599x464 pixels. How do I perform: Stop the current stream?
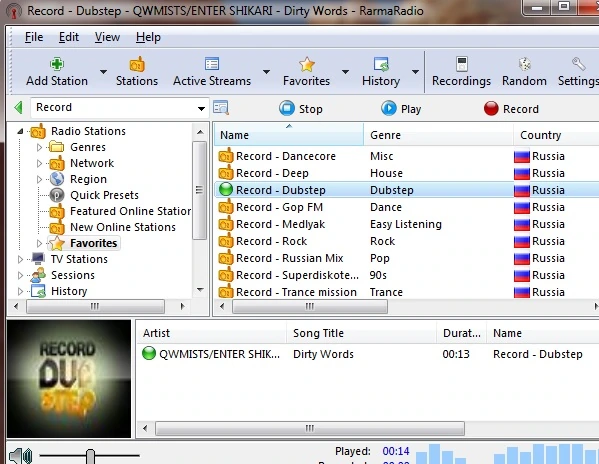click(301, 108)
